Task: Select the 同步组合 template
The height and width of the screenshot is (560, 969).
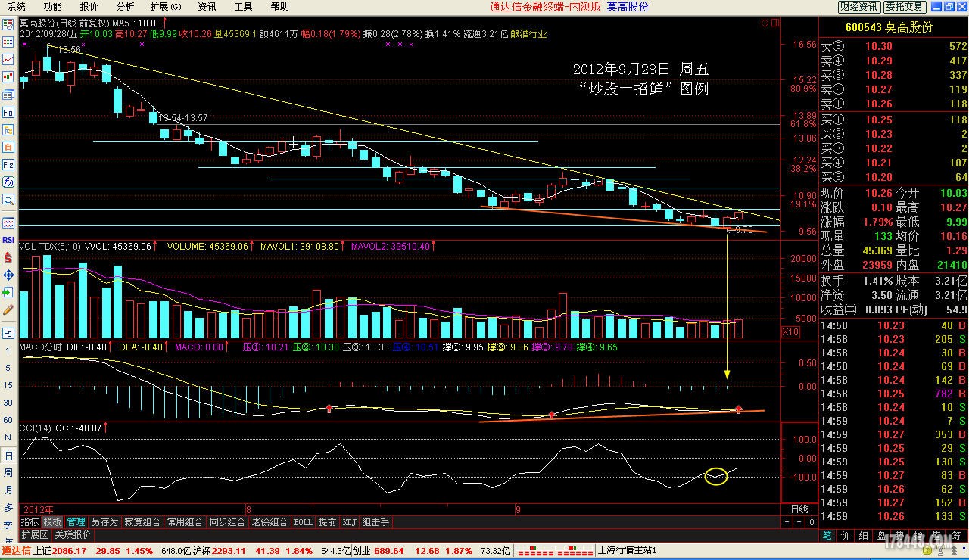Action: (x=227, y=522)
